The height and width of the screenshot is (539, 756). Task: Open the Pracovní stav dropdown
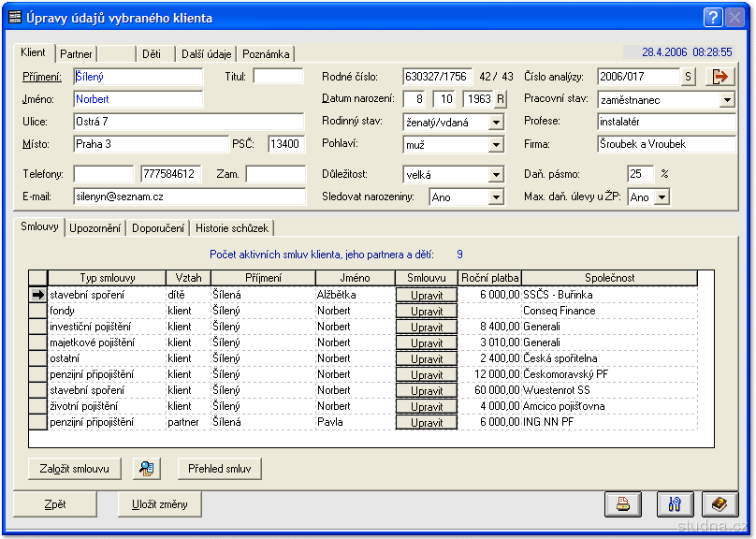[x=727, y=99]
